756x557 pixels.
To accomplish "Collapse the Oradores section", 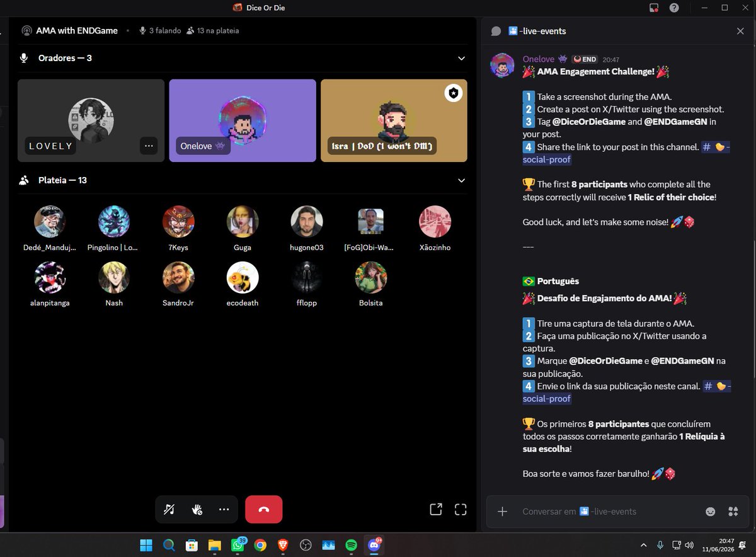I will click(x=461, y=58).
